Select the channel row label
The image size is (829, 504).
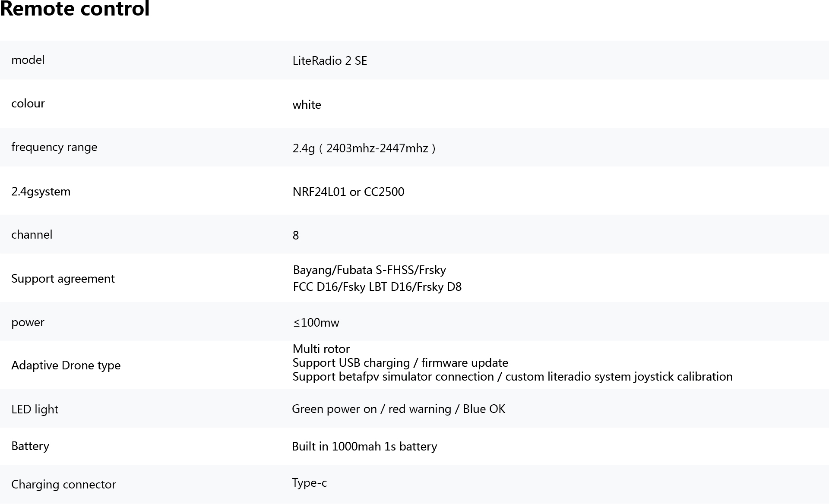click(32, 235)
